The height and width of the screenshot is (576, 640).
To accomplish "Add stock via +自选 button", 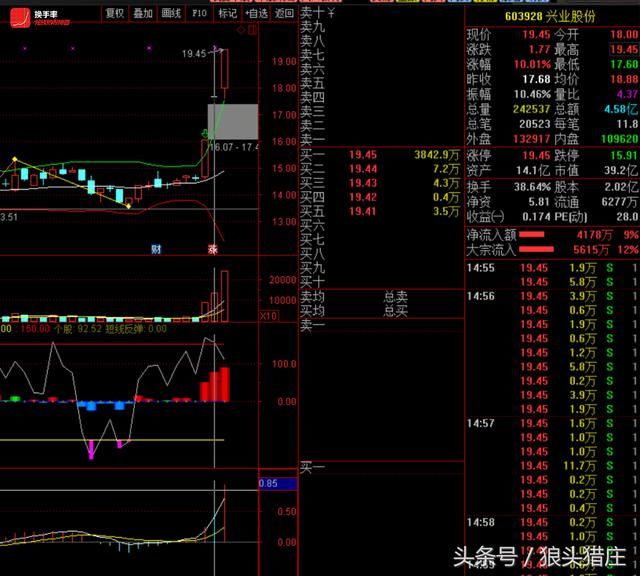I will pos(257,14).
